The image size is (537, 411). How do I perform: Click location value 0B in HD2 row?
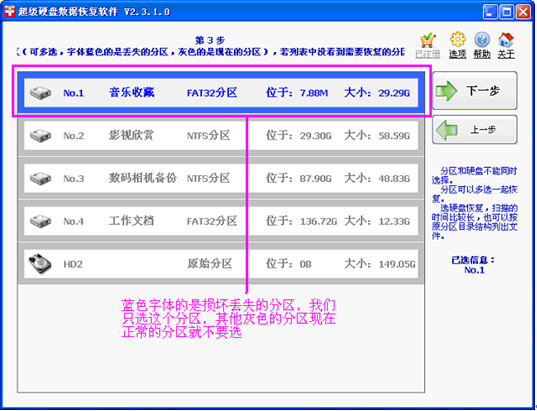[306, 264]
